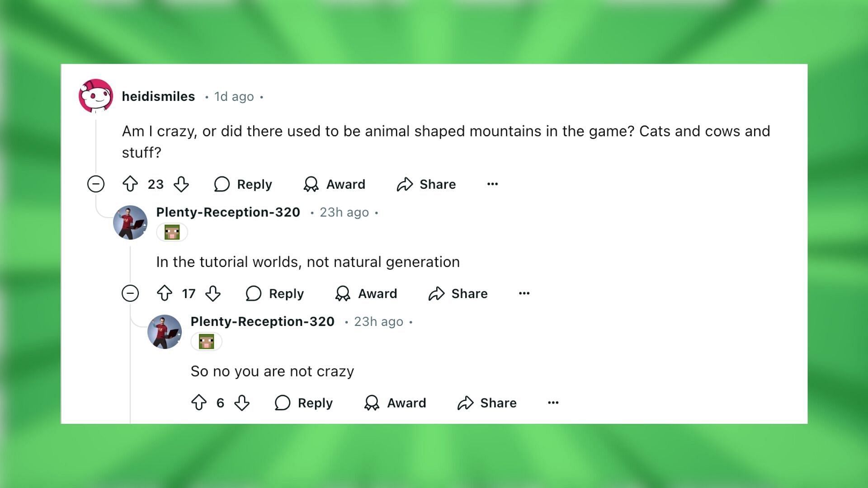
Task: Collapse the heidismiles comment thread
Action: (95, 183)
